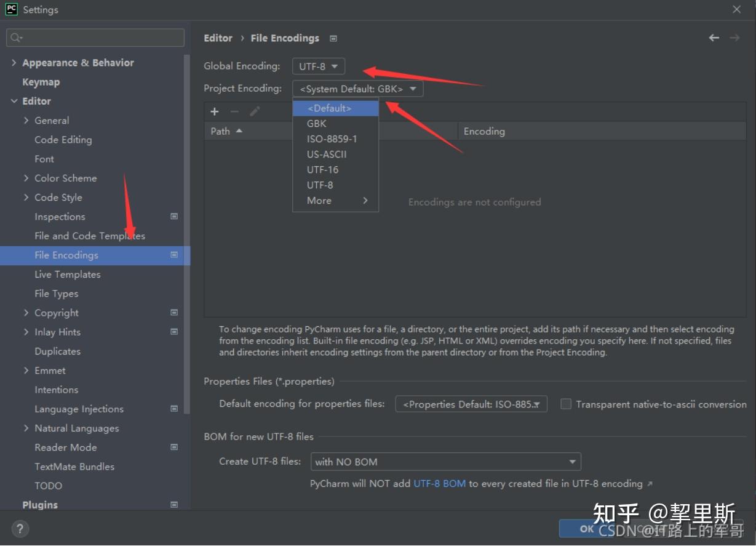The image size is (756, 546).
Task: Click the pencil edit icon above the path list
Action: coord(255,111)
